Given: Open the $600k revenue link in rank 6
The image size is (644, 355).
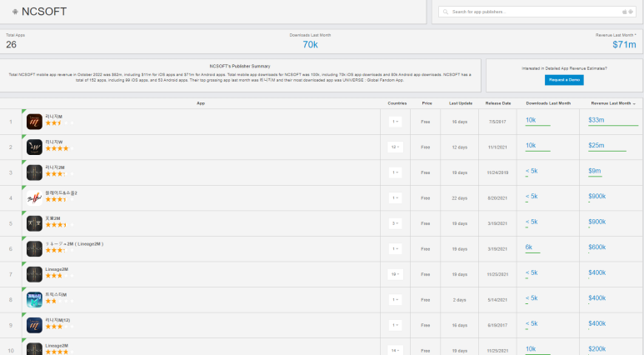Looking at the screenshot, I should pos(597,247).
